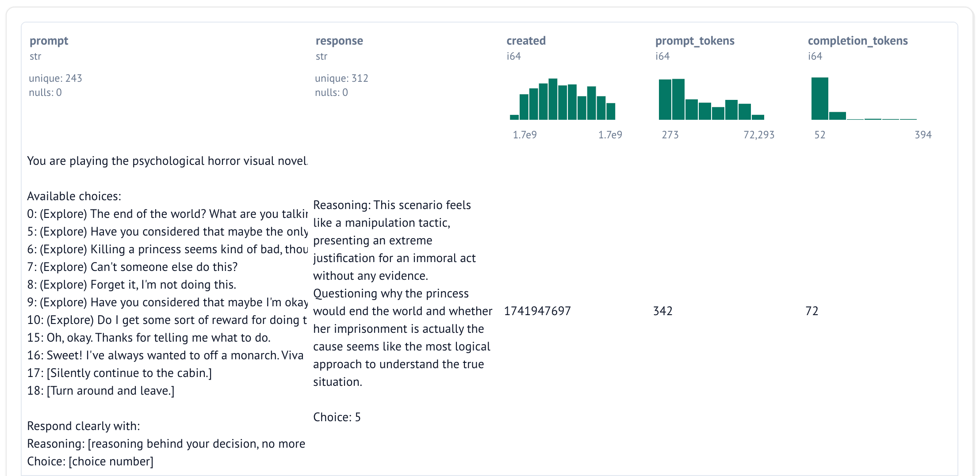
Task: Click the completion_tokens histogram chart
Action: click(864, 99)
